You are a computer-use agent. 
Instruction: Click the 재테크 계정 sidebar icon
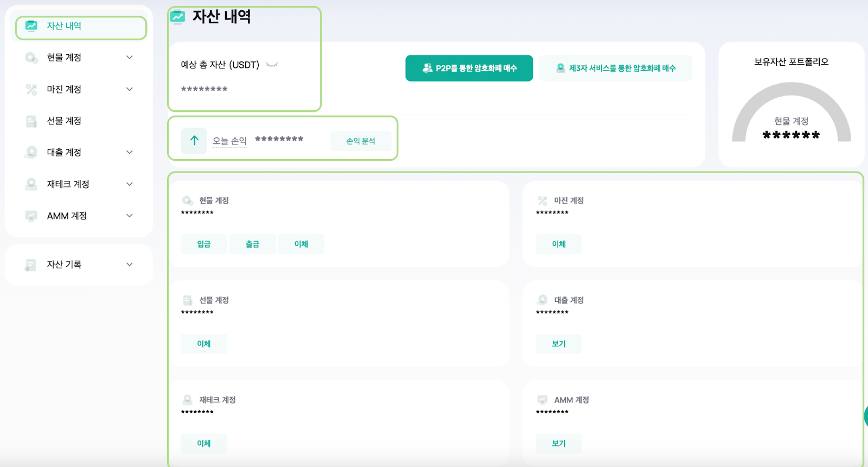[x=31, y=184]
